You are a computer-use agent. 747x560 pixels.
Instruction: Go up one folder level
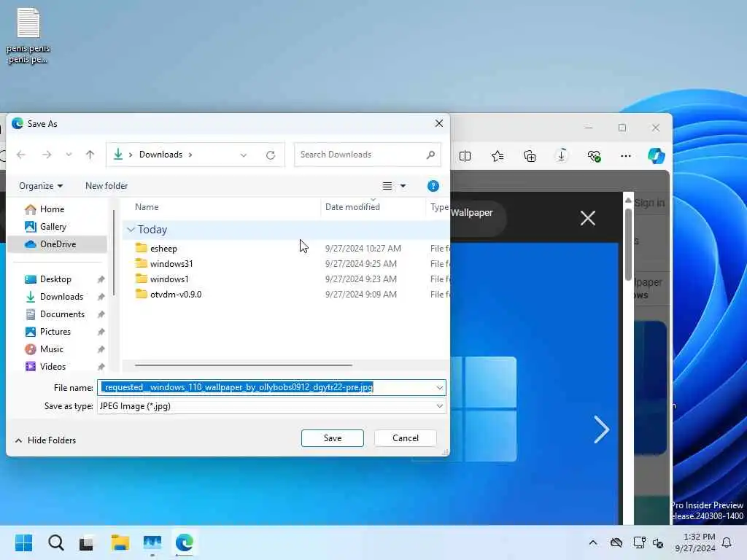(x=90, y=155)
